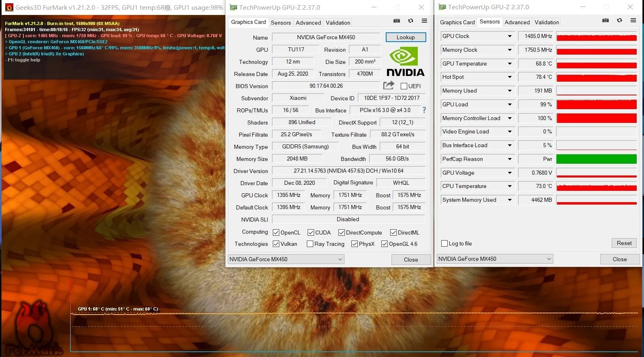The height and width of the screenshot is (357, 644).
Task: Click the refresh icon in left GPU-Z window
Action: point(410,21)
